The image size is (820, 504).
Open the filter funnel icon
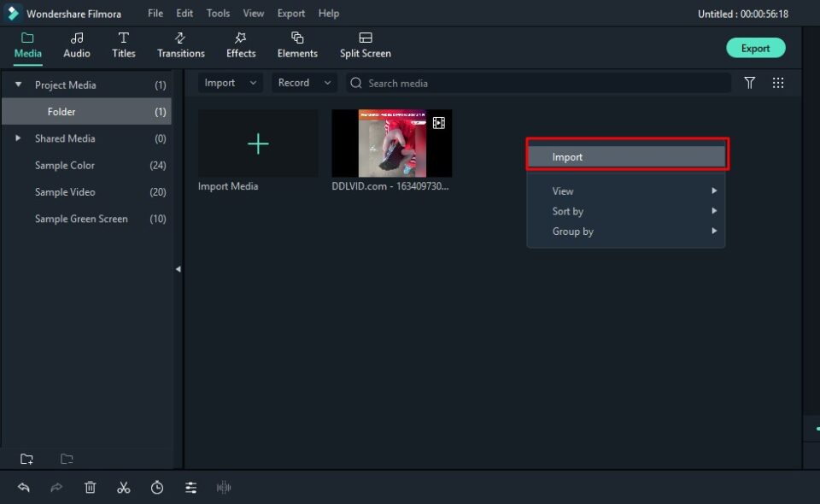click(749, 83)
